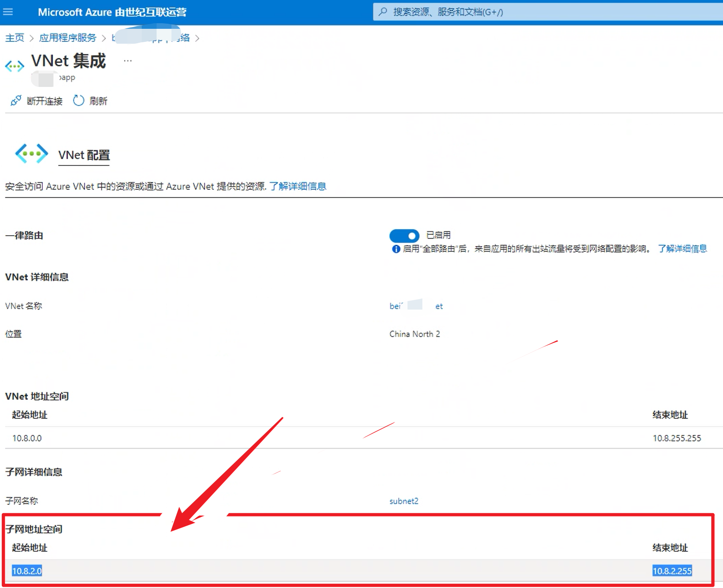Click the info icon beside routing note

tap(396, 249)
